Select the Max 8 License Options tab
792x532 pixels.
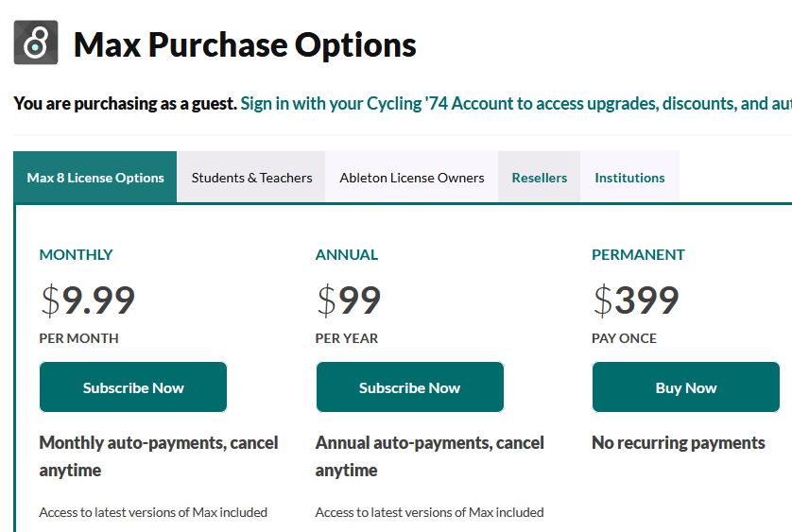[x=95, y=178]
